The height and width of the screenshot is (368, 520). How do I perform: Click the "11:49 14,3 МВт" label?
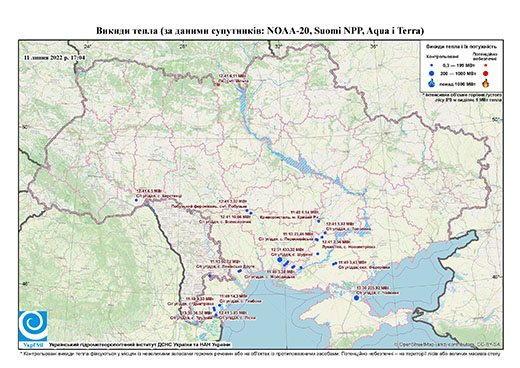pos(233,296)
